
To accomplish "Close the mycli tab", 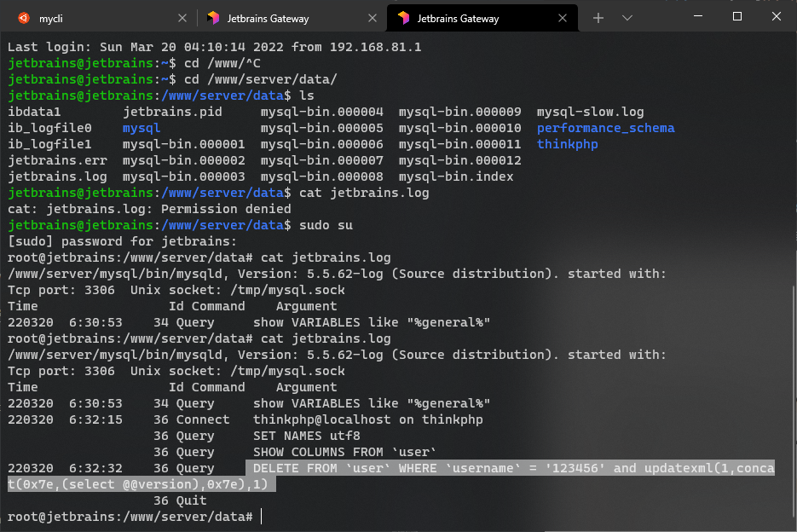I will coord(182,18).
